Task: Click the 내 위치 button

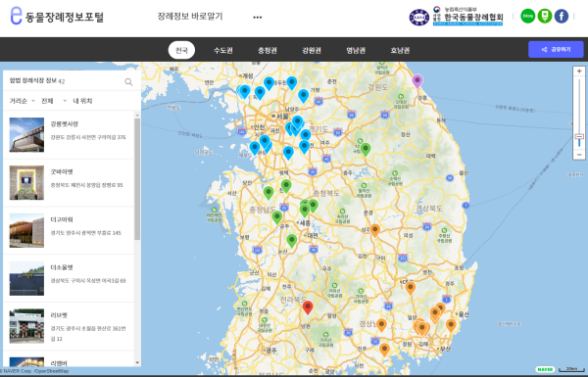Action: tap(82, 101)
